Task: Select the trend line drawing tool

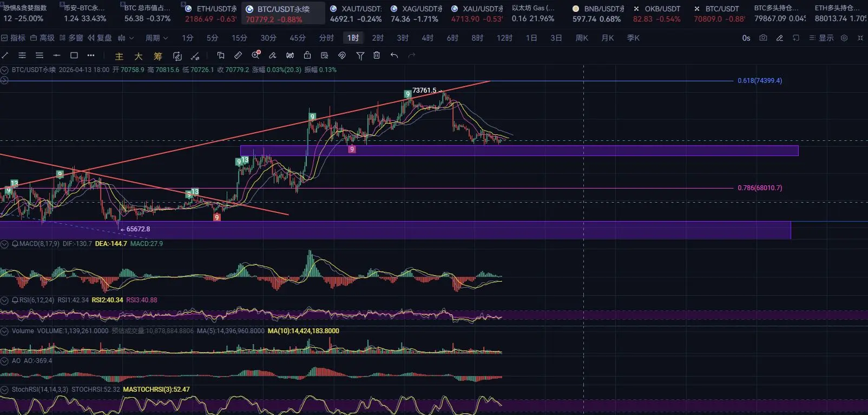Action: 5,55
